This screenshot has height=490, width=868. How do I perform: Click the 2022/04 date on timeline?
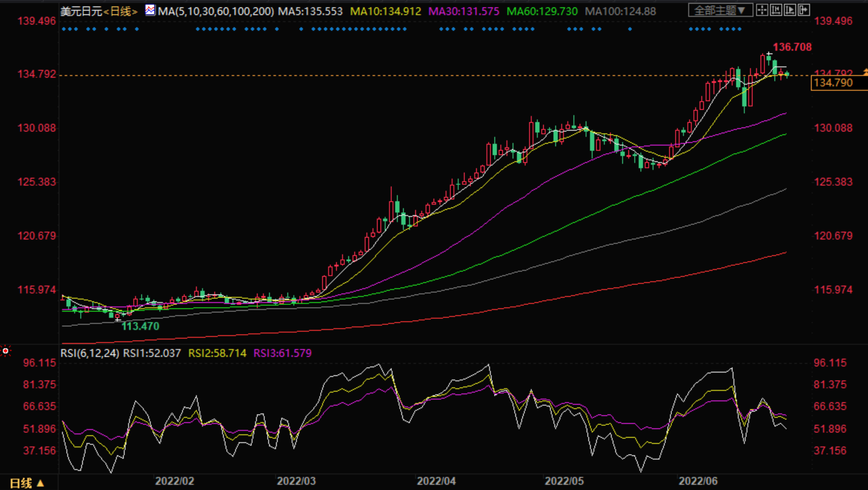tap(436, 481)
